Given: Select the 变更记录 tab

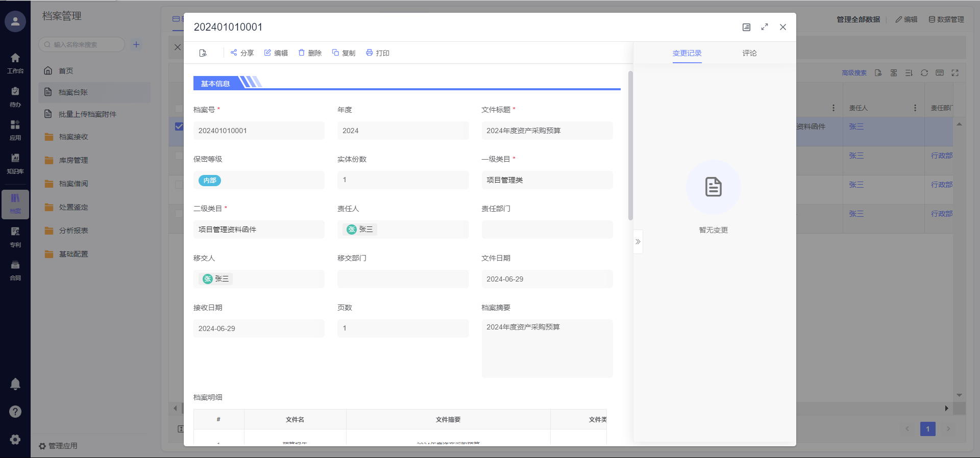Looking at the screenshot, I should pos(687,53).
